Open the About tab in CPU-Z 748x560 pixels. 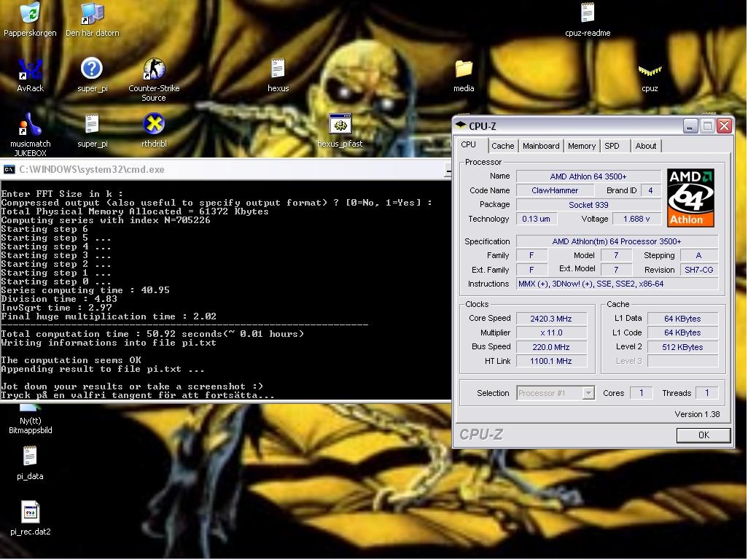(645, 146)
